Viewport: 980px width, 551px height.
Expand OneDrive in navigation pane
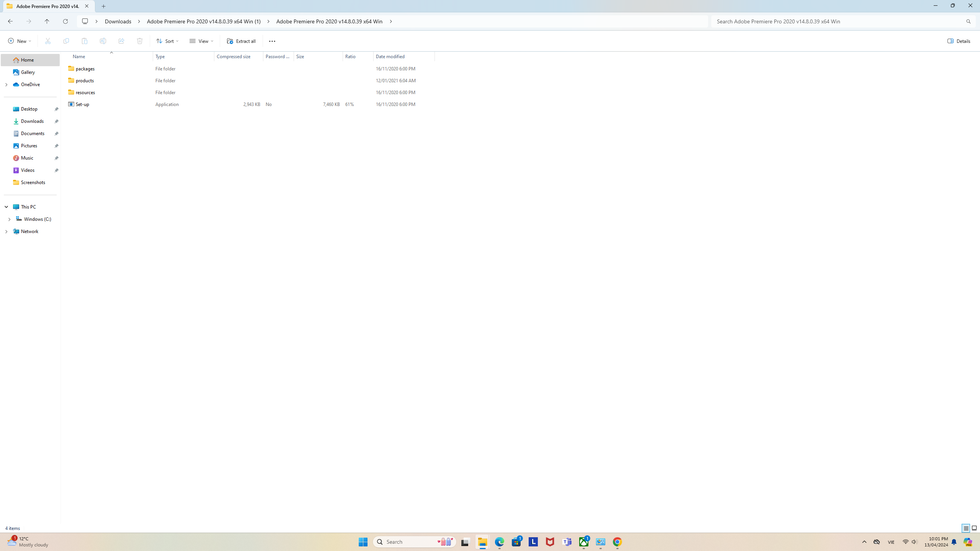point(6,85)
